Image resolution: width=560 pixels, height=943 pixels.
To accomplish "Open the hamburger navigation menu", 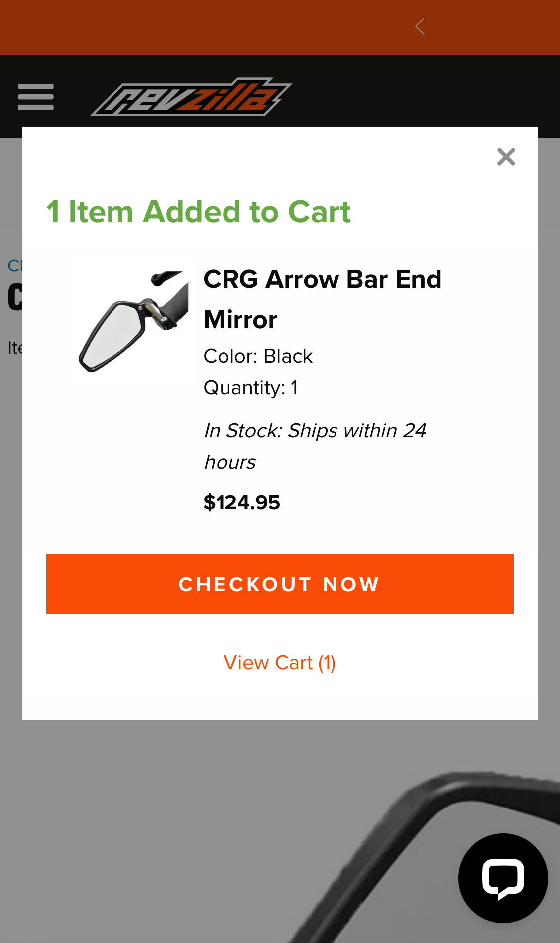I will click(x=36, y=97).
